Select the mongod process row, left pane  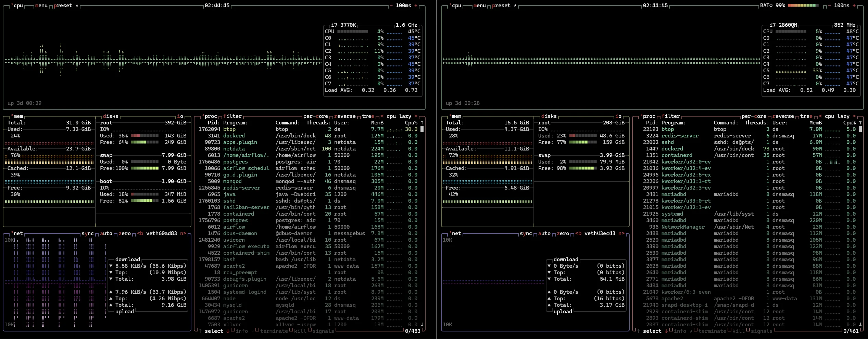(x=308, y=181)
